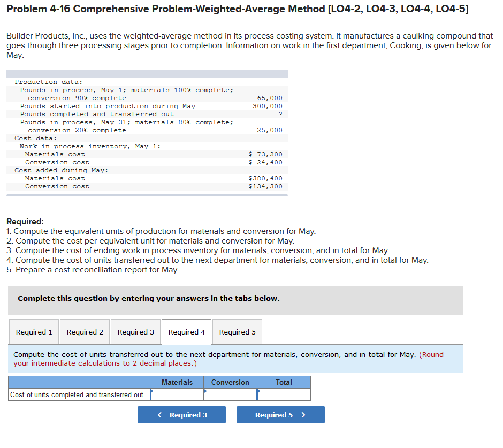Click the $134,300 conversion cost added value
The width and height of the screenshot is (503, 448).
265,186
